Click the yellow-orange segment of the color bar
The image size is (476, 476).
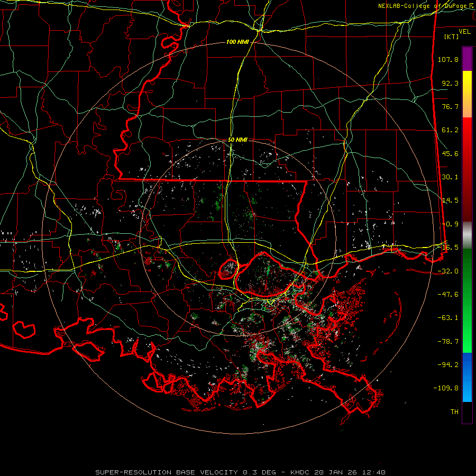click(x=467, y=94)
